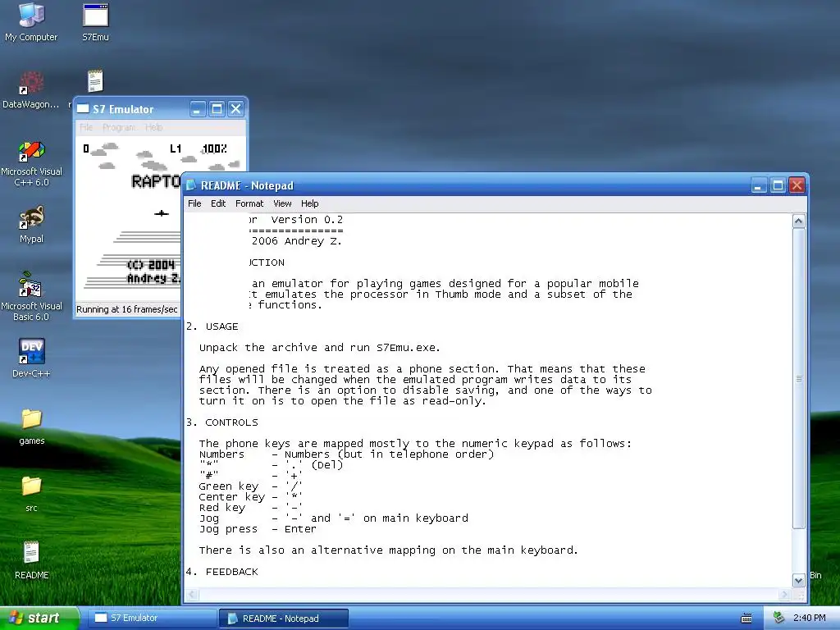Screen dimensions: 840x630
Task: Click the 'Jog press - Enter' line
Action: coord(257,529)
